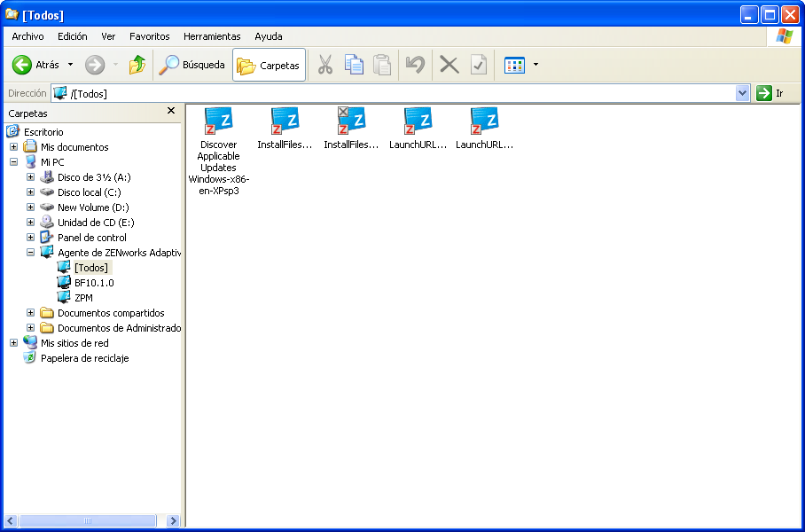Screen dimensions: 805x532
Task: Click the Delete X toolbar icon
Action: pos(449,65)
